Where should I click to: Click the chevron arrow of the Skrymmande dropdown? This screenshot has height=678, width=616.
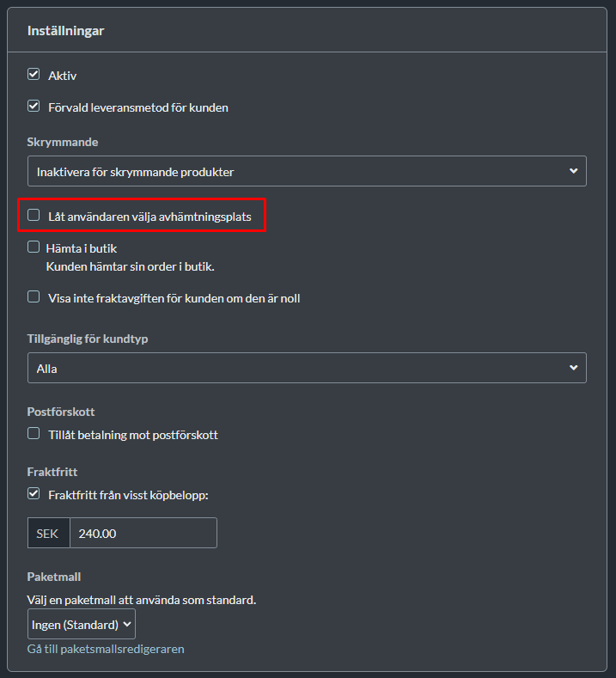pyautogui.click(x=573, y=171)
